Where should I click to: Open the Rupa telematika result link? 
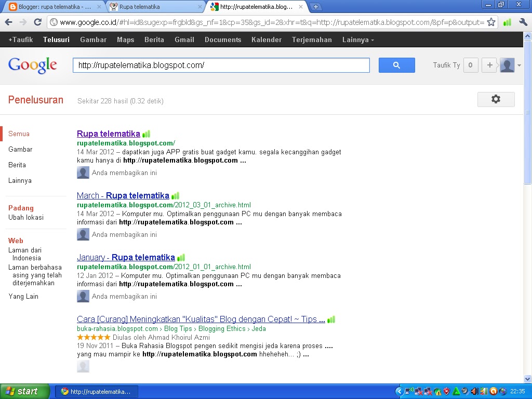click(109, 134)
